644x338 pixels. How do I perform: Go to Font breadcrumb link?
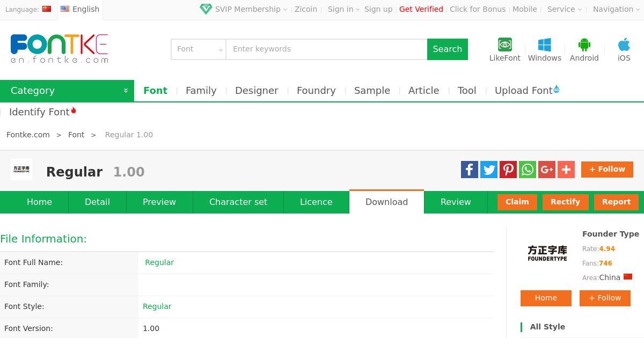(x=76, y=135)
